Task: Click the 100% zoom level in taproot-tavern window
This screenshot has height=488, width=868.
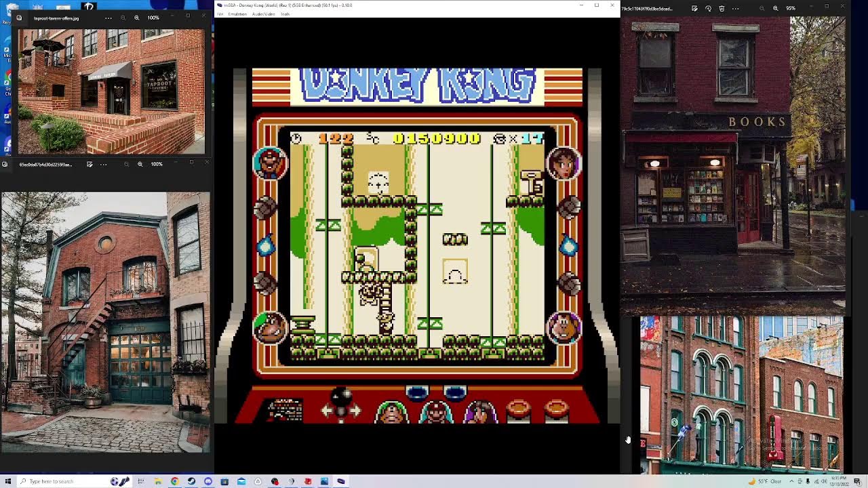Action: point(154,18)
